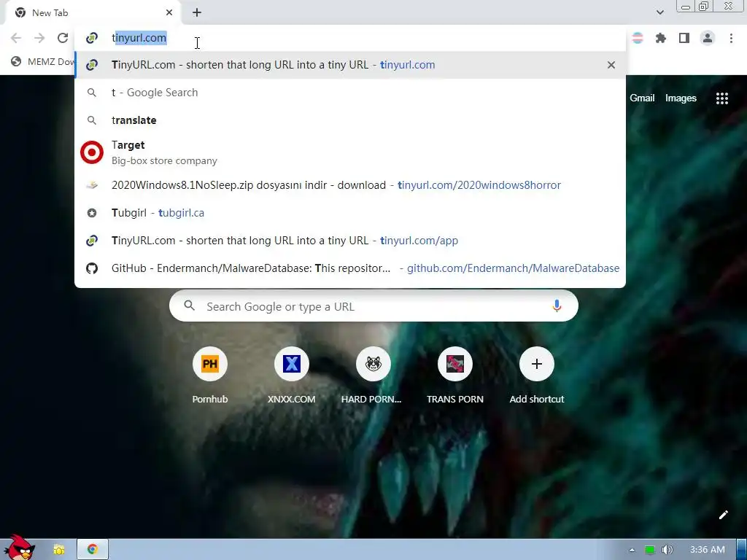Select the Tubgirl suggestion
This screenshot has height=560, width=747.
point(350,213)
